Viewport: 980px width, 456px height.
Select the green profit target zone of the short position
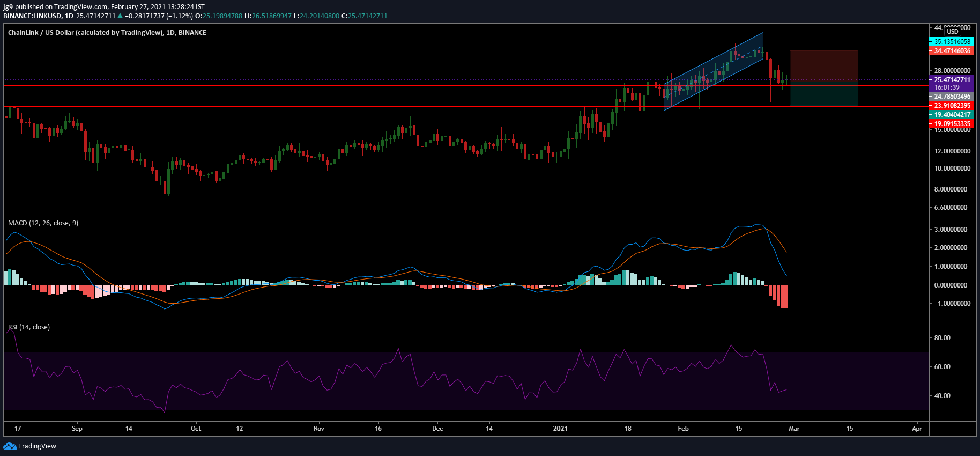pos(824,93)
